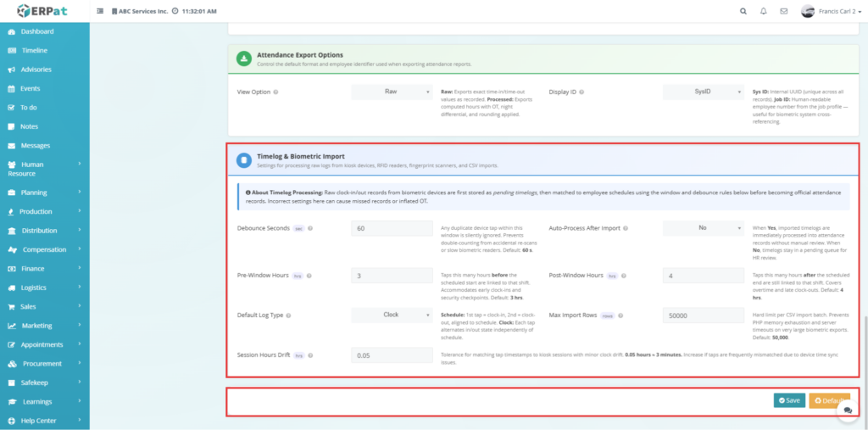Expand the Human Resource sidebar menu
The width and height of the screenshot is (868, 430).
point(44,169)
